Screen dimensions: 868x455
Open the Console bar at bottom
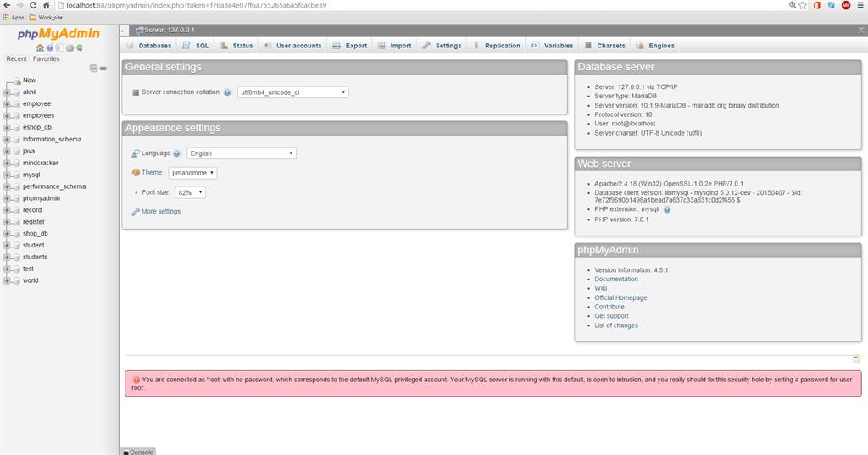(138, 452)
